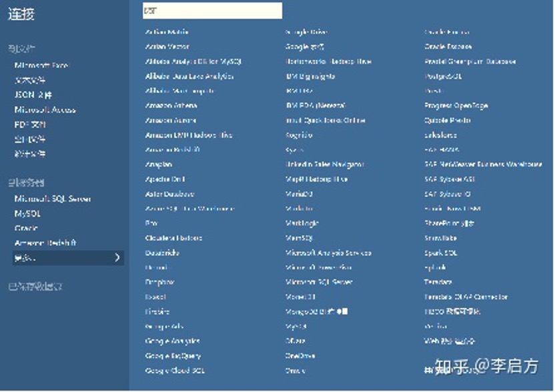Pick the Kognitio connector
The width and height of the screenshot is (555, 392).
299,135
